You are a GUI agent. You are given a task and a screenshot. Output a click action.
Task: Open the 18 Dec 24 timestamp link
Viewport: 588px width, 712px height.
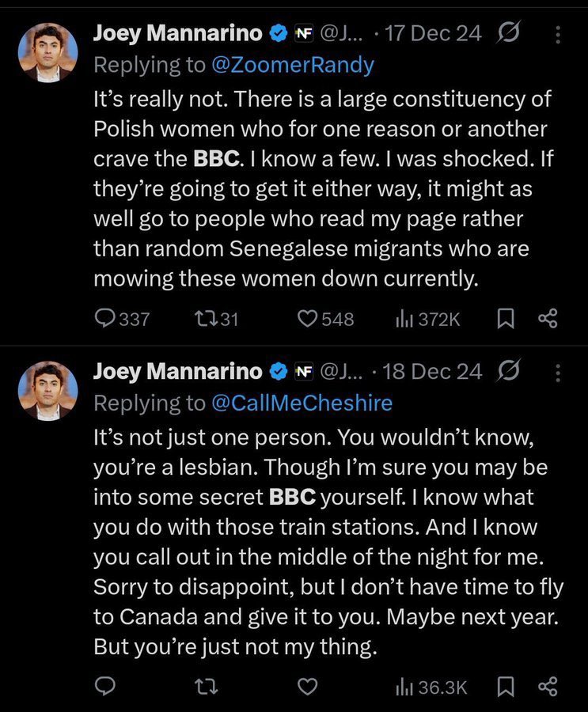pyautogui.click(x=432, y=372)
